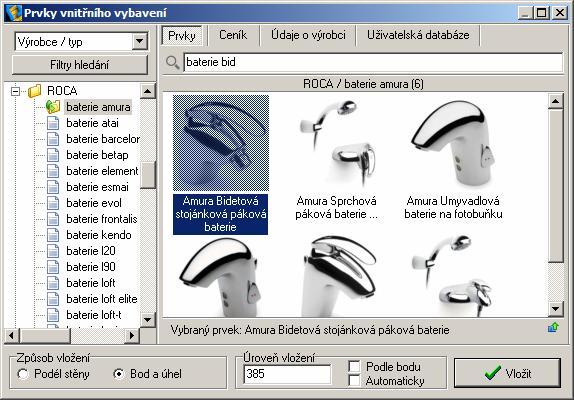Click the Úroveň vložení value field
The image size is (574, 400).
coord(287,374)
